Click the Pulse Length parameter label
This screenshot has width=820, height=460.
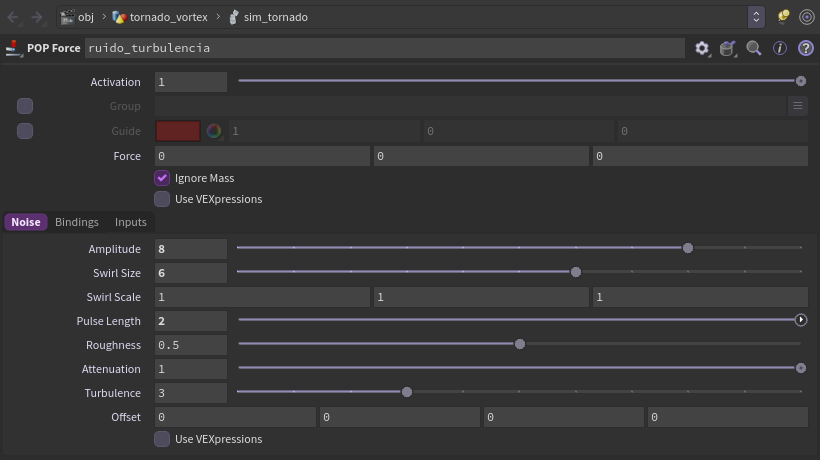(108, 321)
